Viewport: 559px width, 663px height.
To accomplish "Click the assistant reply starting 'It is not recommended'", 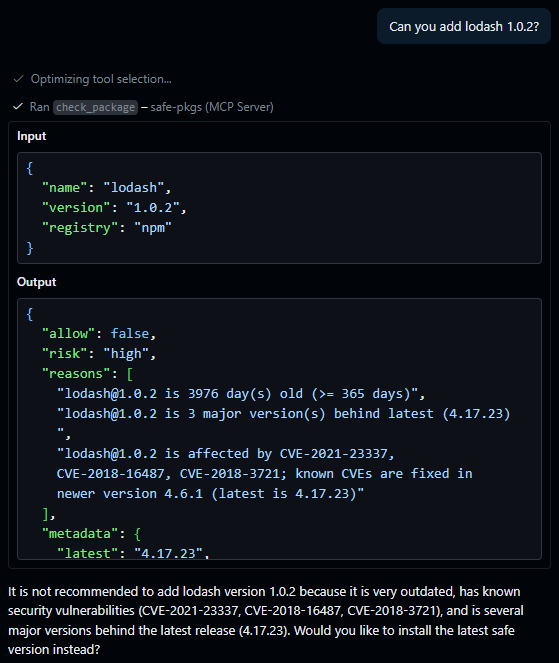I will click(266, 620).
